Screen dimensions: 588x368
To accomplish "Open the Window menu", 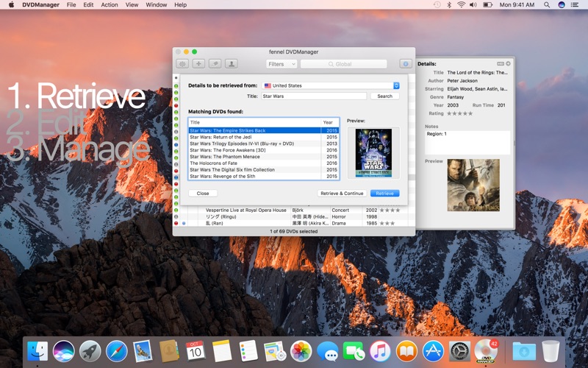I will [157, 5].
